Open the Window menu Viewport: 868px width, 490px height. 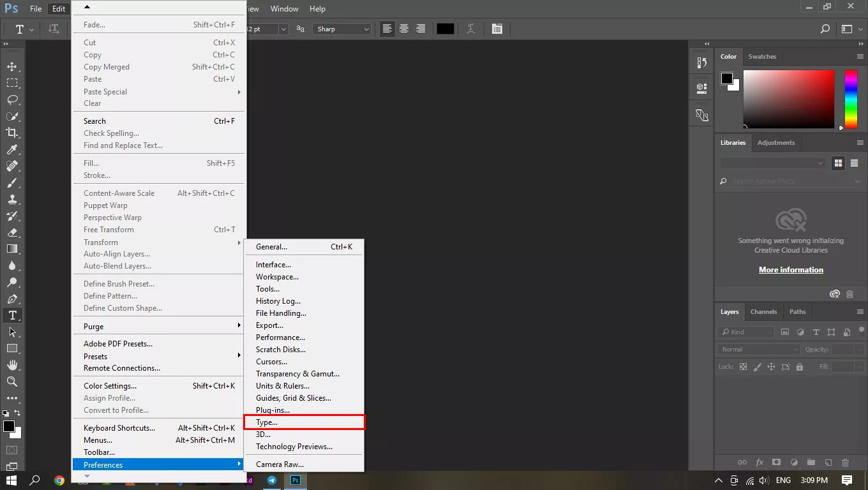(x=284, y=9)
